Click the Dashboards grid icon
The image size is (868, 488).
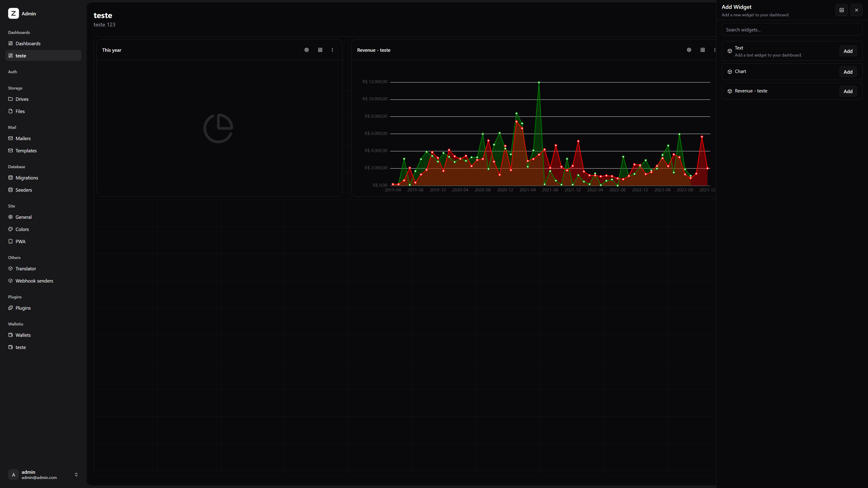[10, 43]
